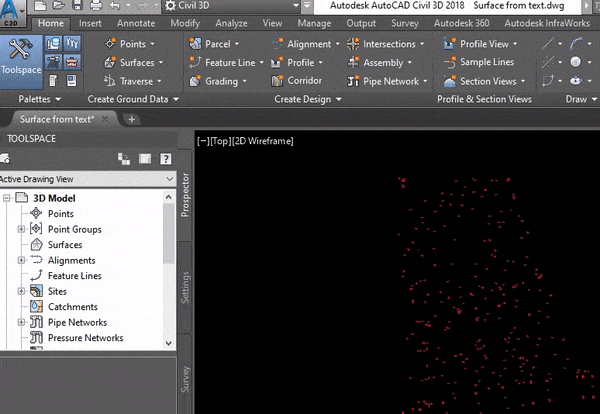Open the Survey ribbon tab
The height and width of the screenshot is (414, 600).
[405, 23]
